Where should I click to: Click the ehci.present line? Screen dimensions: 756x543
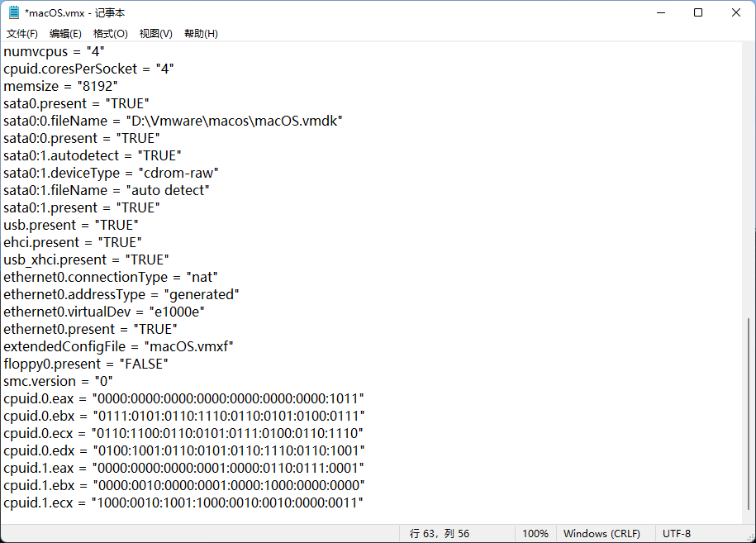tap(73, 242)
